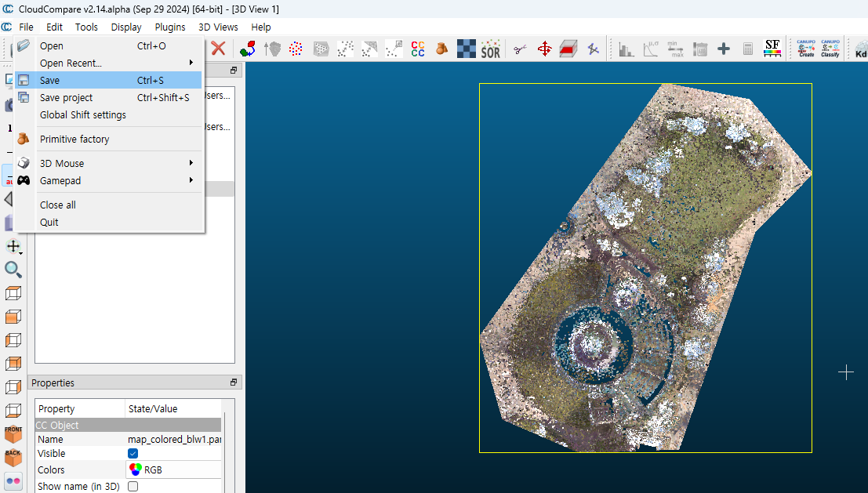Enable the Show name (in 3D) checkbox

pyautogui.click(x=133, y=487)
